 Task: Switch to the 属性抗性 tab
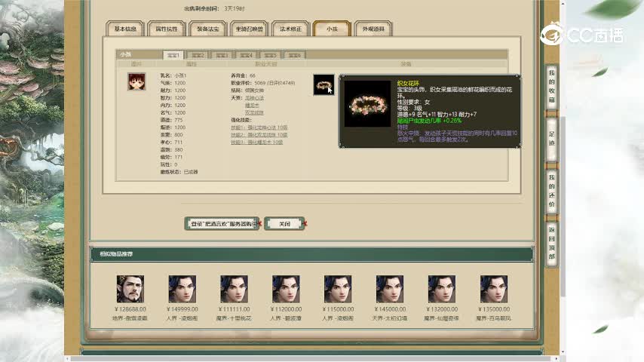click(167, 29)
